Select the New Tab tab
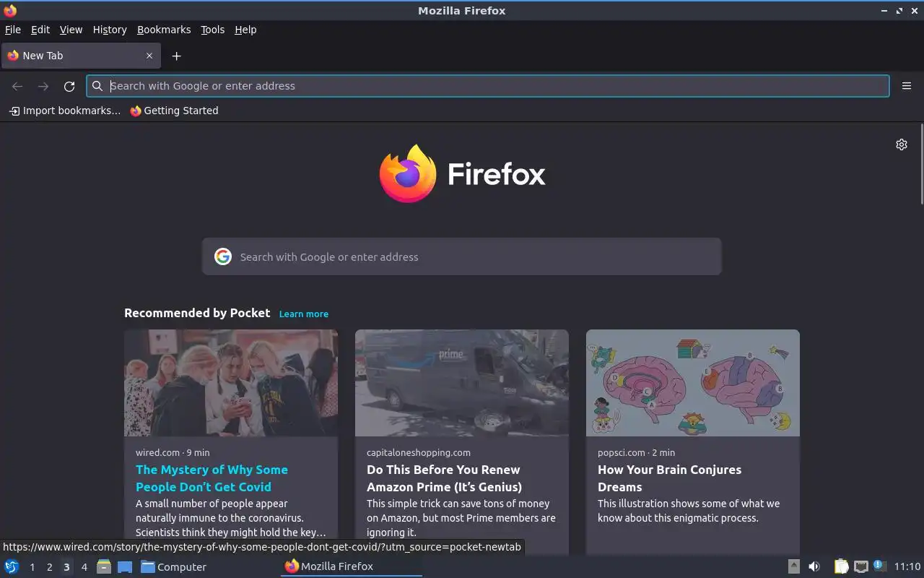 tap(79, 56)
